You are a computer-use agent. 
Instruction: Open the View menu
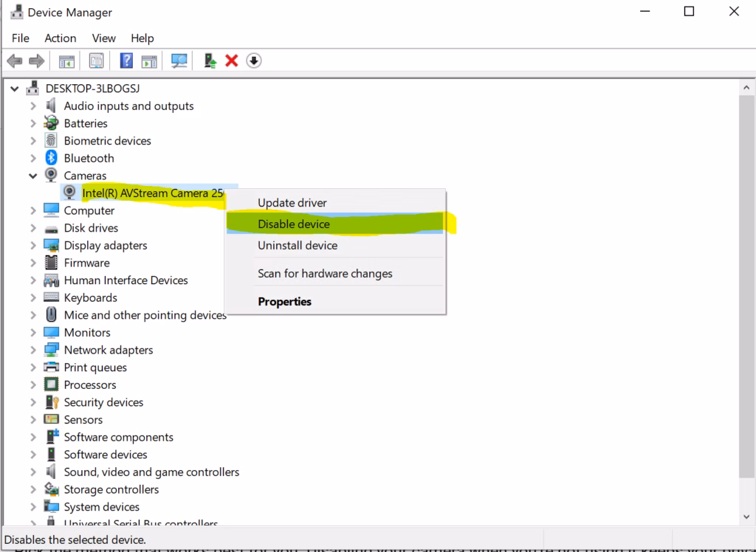pos(103,38)
